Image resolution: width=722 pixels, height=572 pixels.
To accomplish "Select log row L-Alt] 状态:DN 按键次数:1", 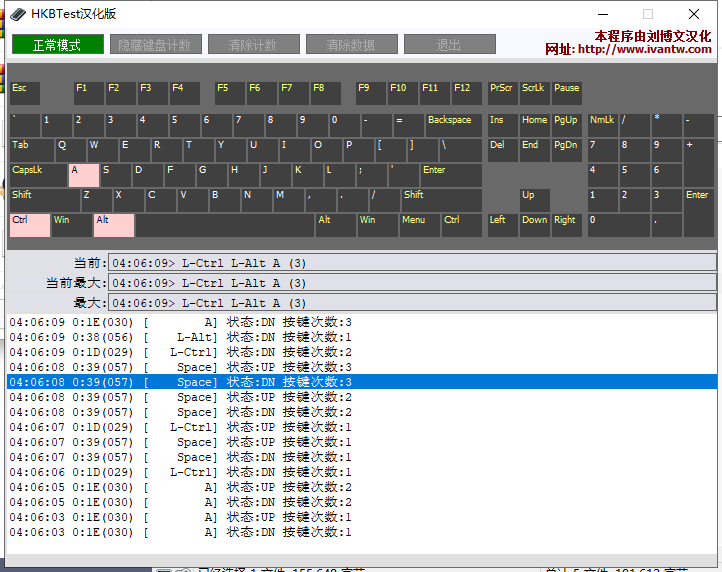I will tap(362, 337).
